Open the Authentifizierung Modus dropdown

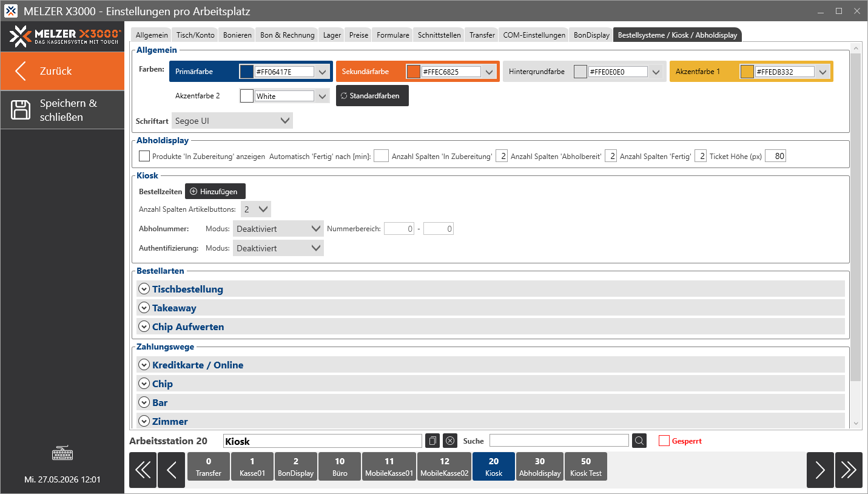tap(278, 248)
